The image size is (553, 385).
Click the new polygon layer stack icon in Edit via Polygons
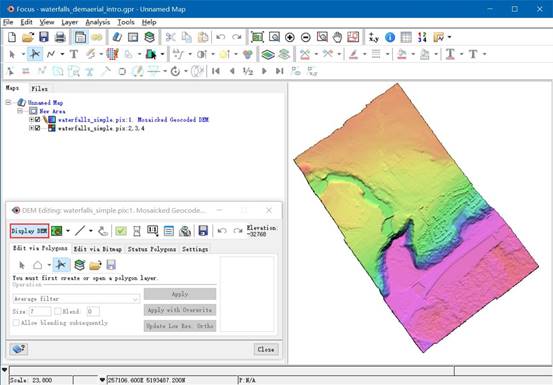click(80, 265)
